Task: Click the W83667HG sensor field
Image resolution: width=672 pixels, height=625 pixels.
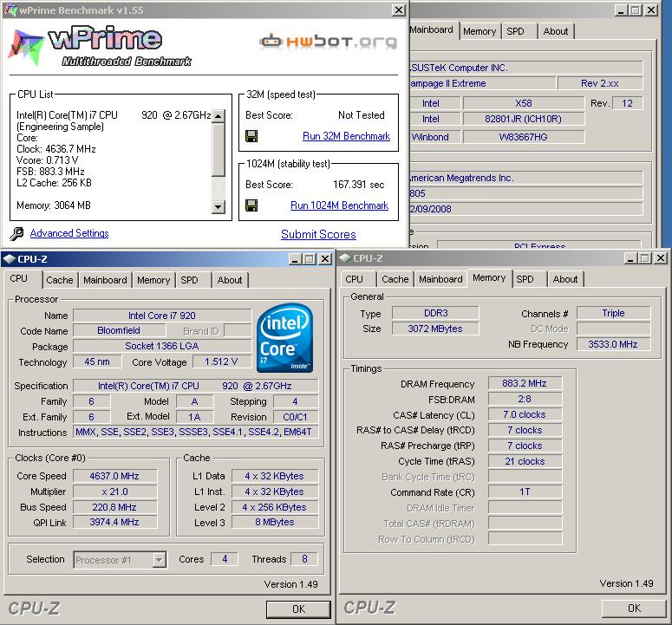Action: [x=523, y=137]
